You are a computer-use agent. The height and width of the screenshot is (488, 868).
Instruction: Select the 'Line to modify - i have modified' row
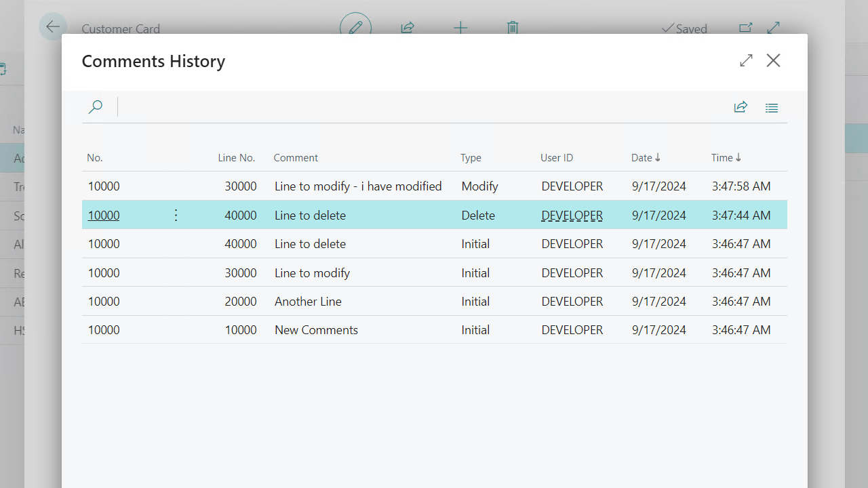358,186
